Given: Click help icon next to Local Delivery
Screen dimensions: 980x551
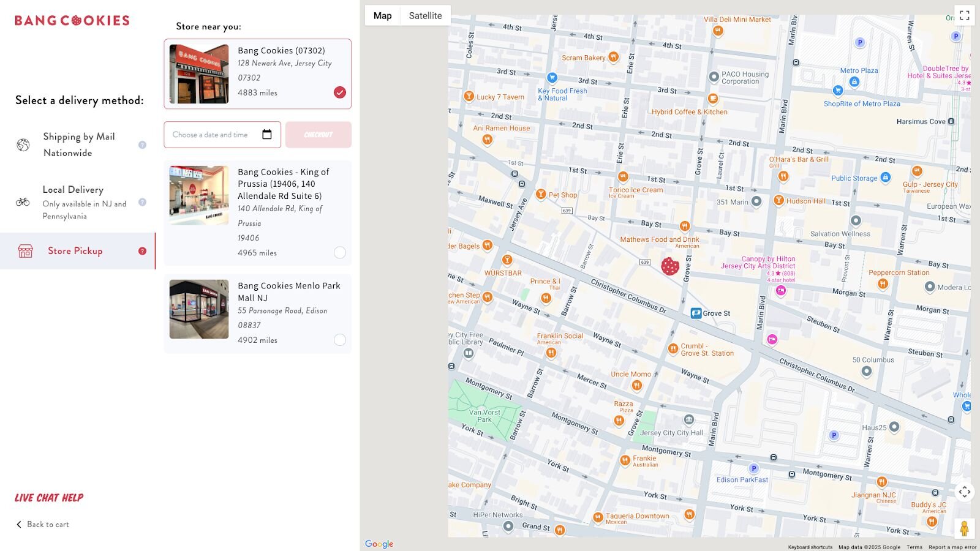Looking at the screenshot, I should pos(142,202).
